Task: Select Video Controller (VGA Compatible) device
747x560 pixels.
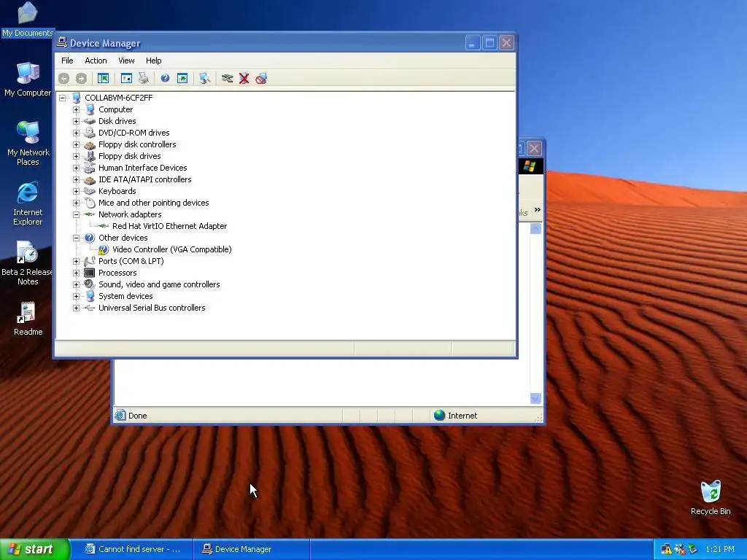Action: click(x=172, y=249)
